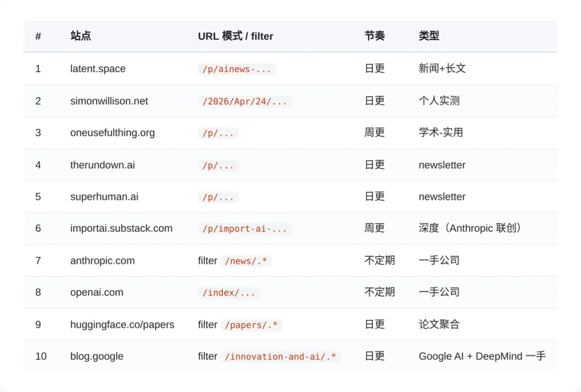
Task: Click '周更' in the importai.substack.com row
Action: point(374,228)
